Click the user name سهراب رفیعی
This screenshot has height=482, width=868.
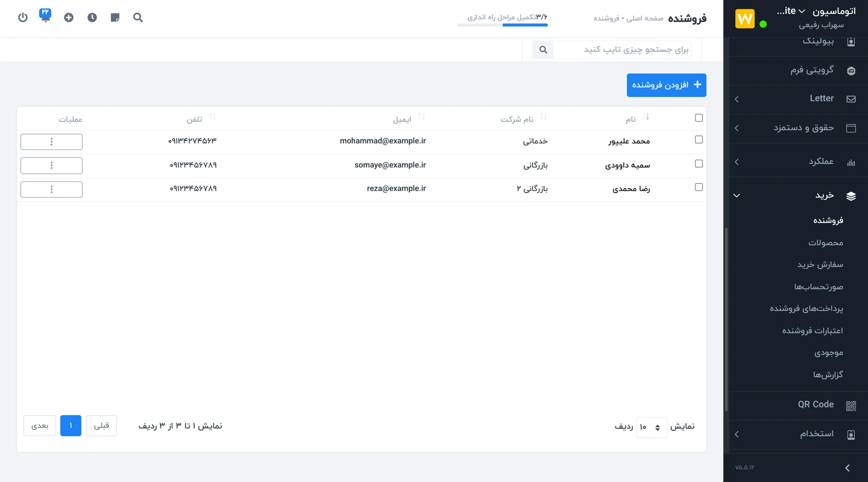click(821, 25)
